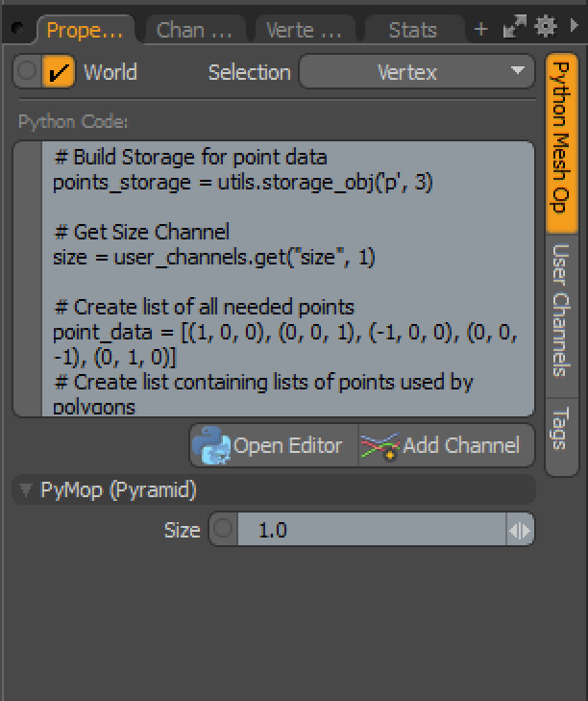Screen dimensions: 588x701
Task: Click the channel graph icon beside Add Channel
Action: point(380,446)
